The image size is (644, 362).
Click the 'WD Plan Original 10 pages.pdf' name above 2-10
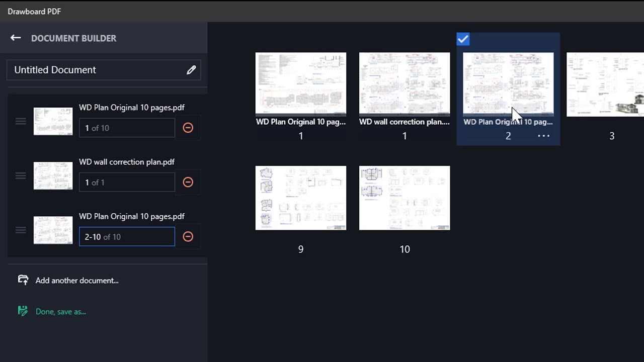[132, 216]
